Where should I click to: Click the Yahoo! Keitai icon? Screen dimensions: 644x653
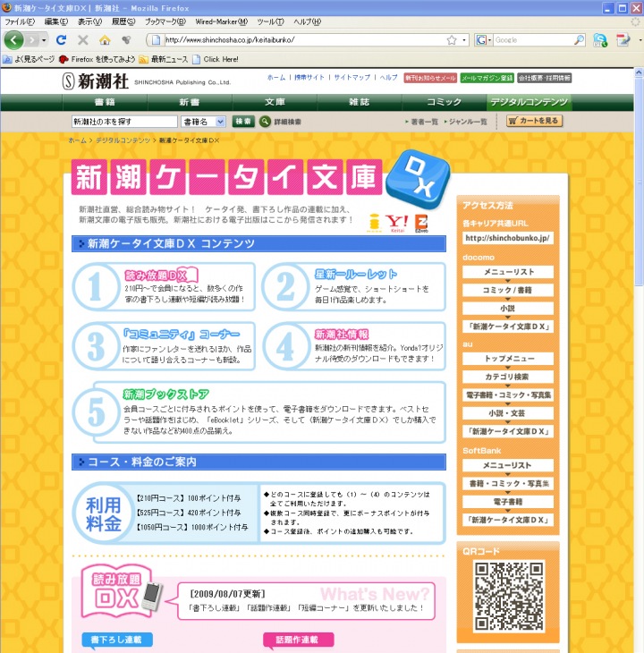point(397,223)
